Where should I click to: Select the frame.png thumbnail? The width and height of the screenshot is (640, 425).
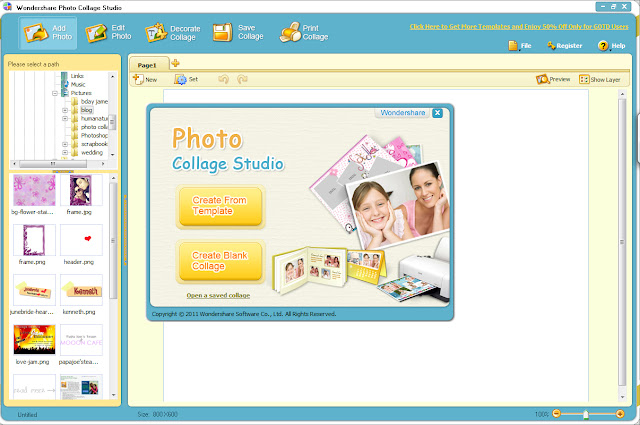(34, 240)
